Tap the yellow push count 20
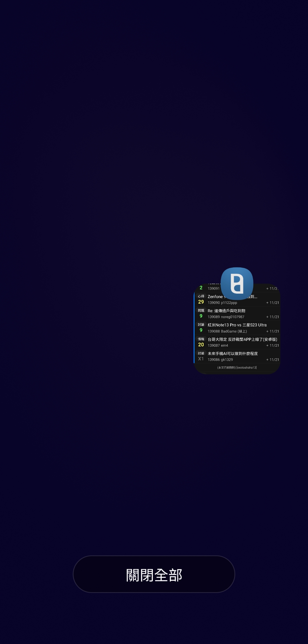This screenshot has width=308, height=644. pyautogui.click(x=201, y=345)
